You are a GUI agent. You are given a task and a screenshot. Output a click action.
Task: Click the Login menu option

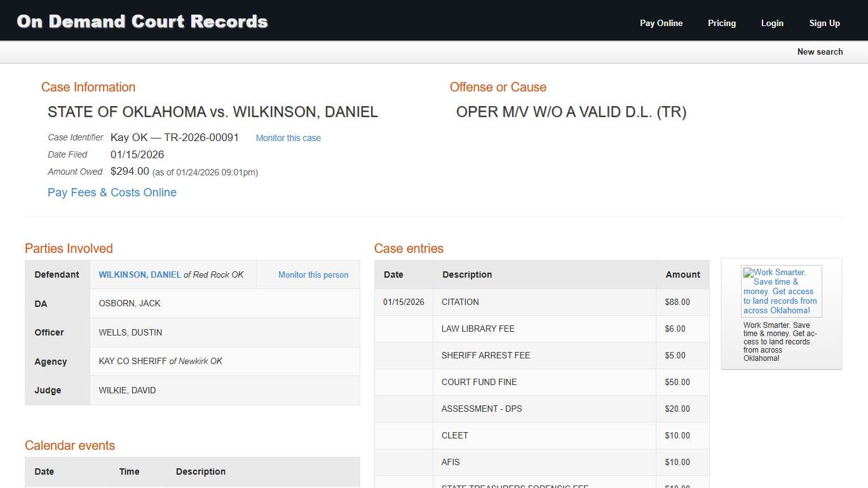(x=772, y=23)
